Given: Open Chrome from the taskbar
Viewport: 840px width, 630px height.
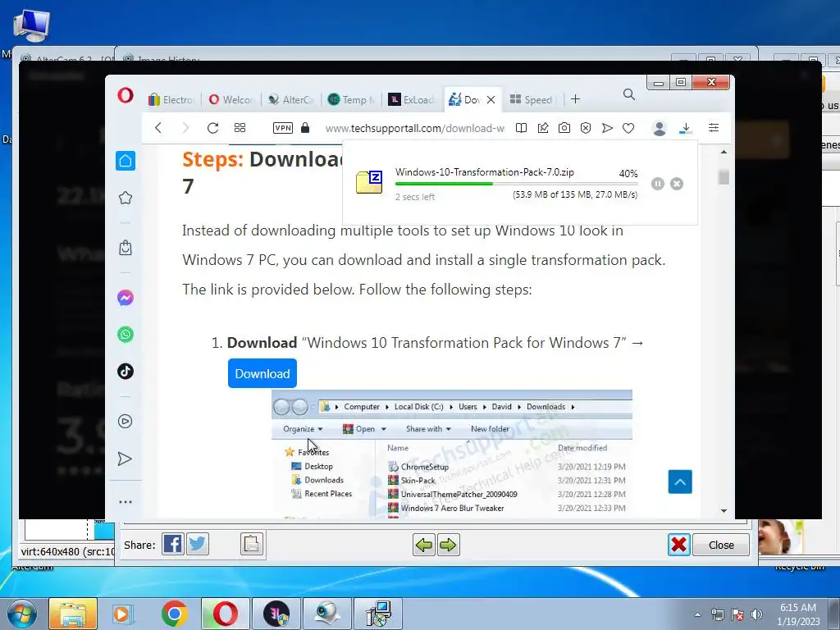Looking at the screenshot, I should 175,614.
